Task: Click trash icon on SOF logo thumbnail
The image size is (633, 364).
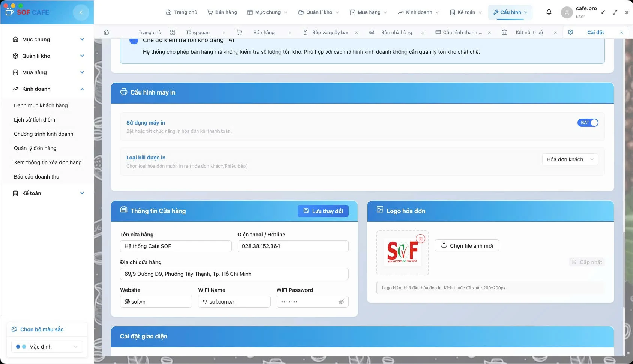Action: [x=421, y=239]
